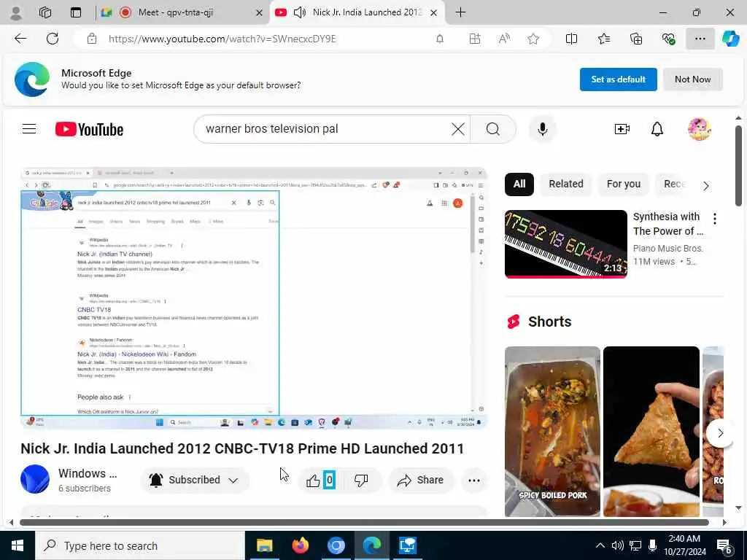Open YouTube notifications bell

click(x=657, y=129)
